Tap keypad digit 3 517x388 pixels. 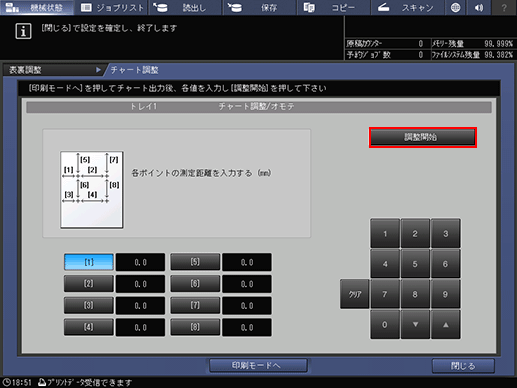446,233
